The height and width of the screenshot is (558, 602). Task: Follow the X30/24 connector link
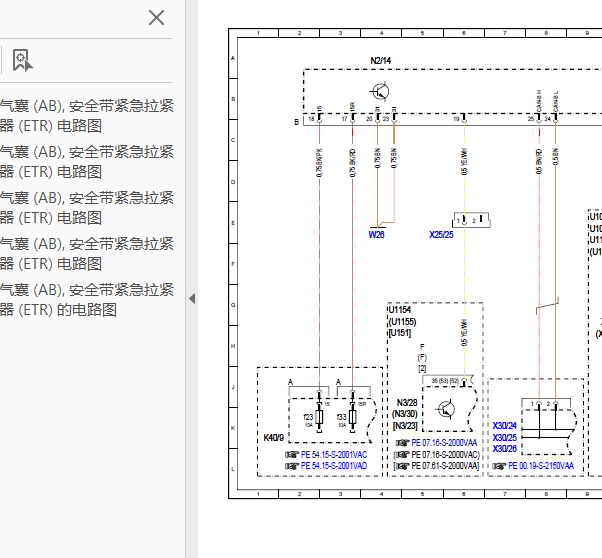click(x=504, y=426)
